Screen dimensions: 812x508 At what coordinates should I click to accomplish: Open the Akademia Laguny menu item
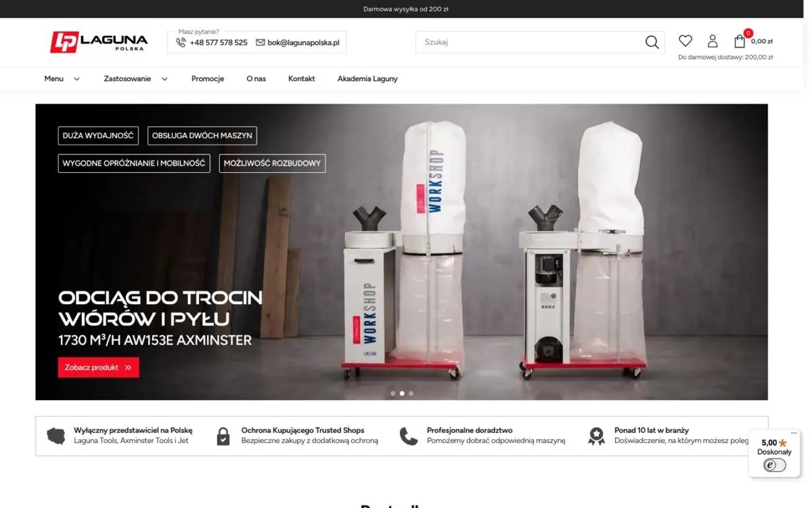pyautogui.click(x=367, y=79)
